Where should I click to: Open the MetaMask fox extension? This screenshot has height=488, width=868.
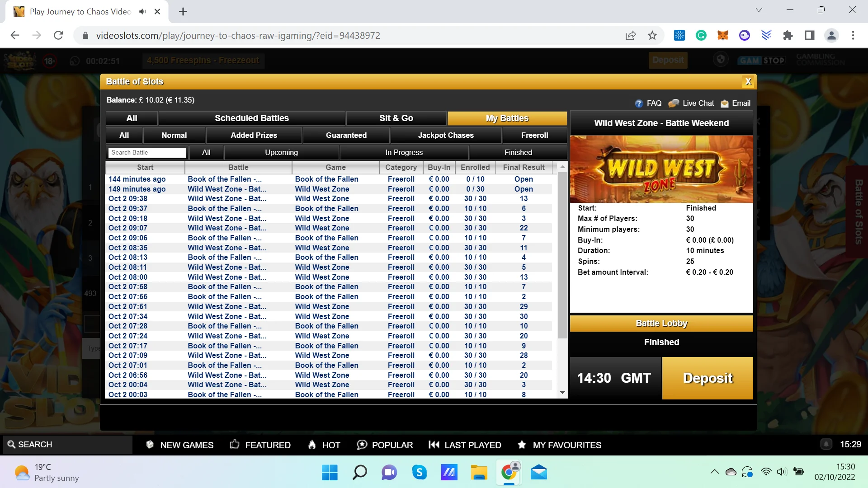click(x=723, y=35)
